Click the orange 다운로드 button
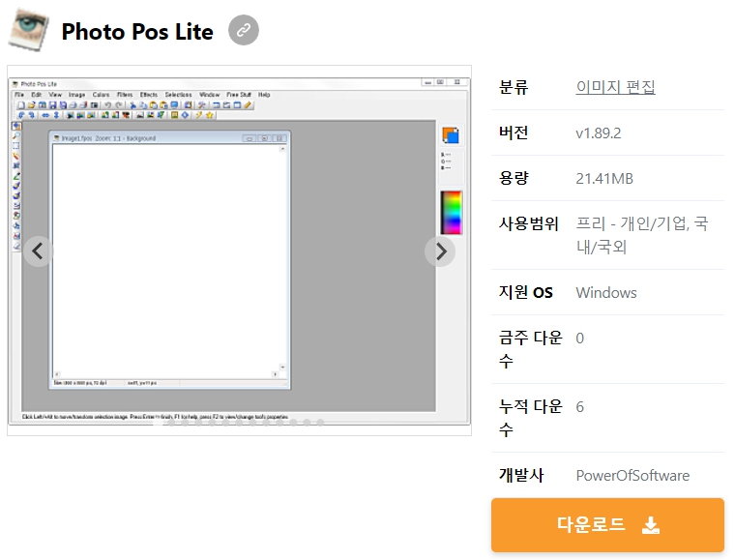 point(607,525)
